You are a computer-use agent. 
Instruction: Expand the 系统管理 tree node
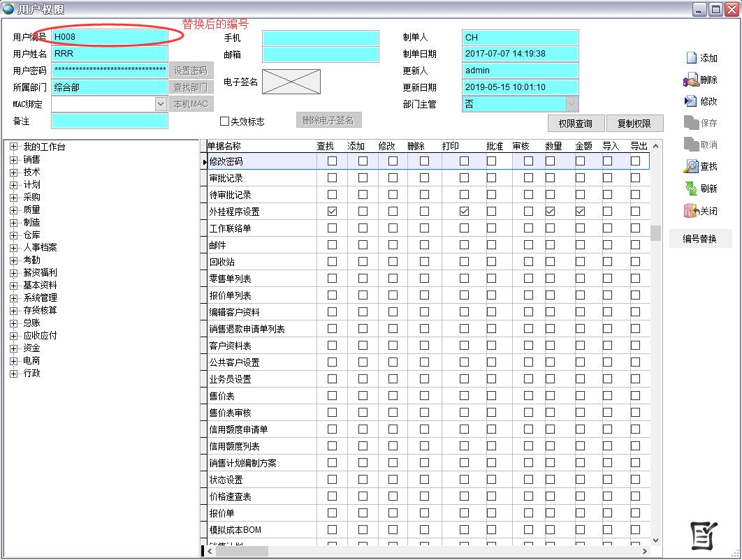point(13,298)
